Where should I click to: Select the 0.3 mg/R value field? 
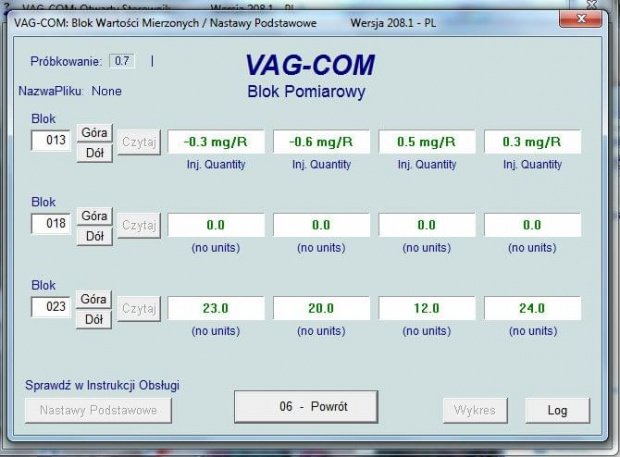point(533,142)
